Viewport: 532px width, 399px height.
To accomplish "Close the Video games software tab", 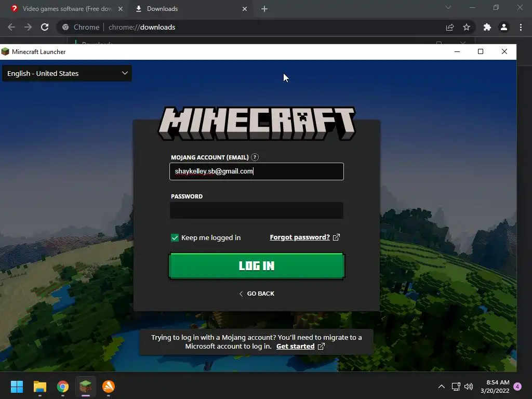I will (x=121, y=9).
